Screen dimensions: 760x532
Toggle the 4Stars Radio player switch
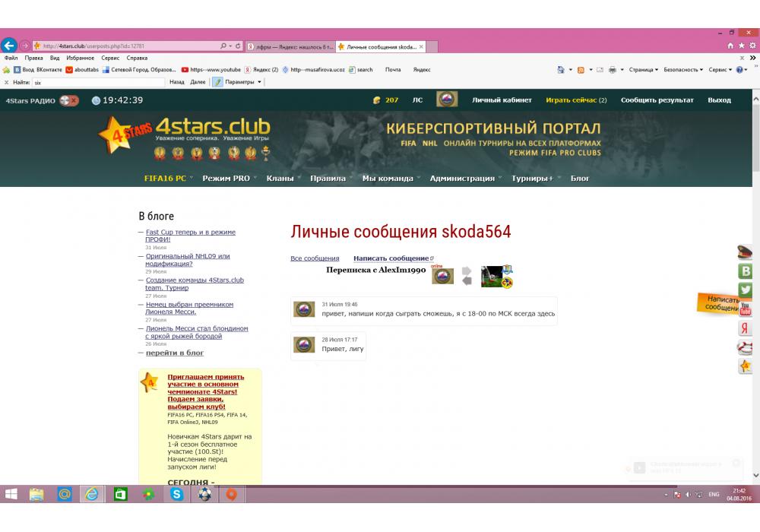[x=69, y=100]
